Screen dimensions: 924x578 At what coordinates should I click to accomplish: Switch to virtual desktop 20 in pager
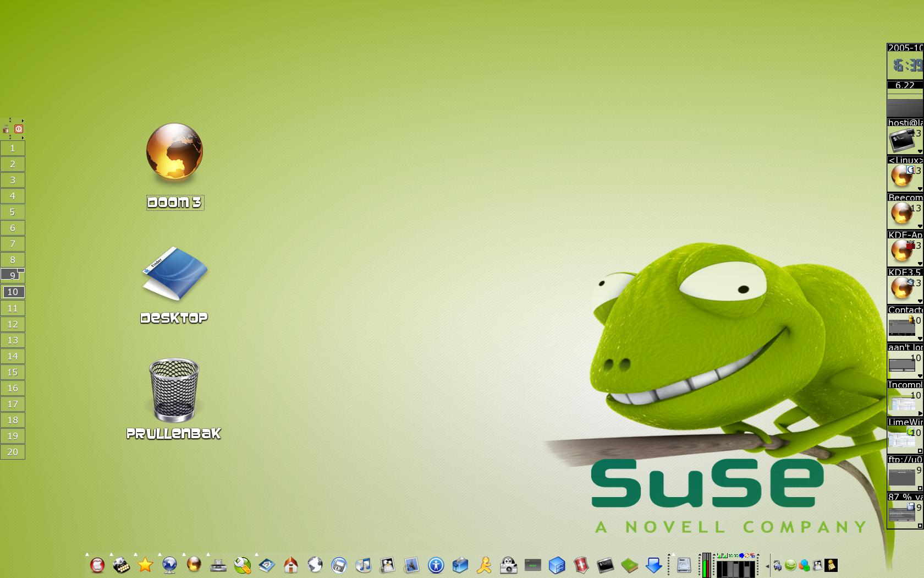(13, 452)
